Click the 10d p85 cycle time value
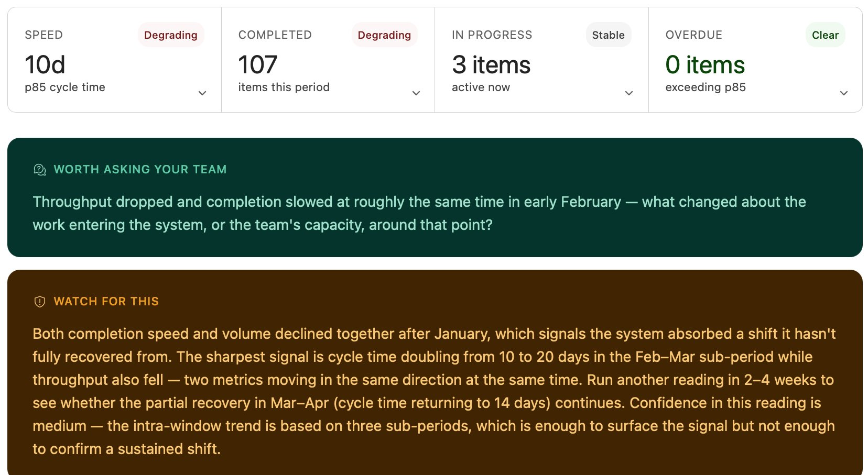Image resolution: width=868 pixels, height=475 pixels. (x=46, y=64)
